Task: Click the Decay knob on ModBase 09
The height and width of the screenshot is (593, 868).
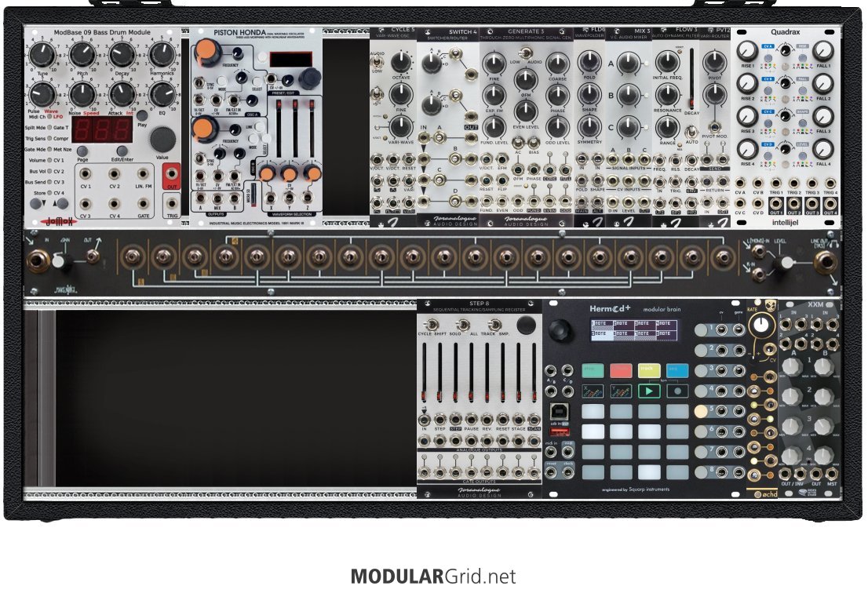Action: (122, 55)
